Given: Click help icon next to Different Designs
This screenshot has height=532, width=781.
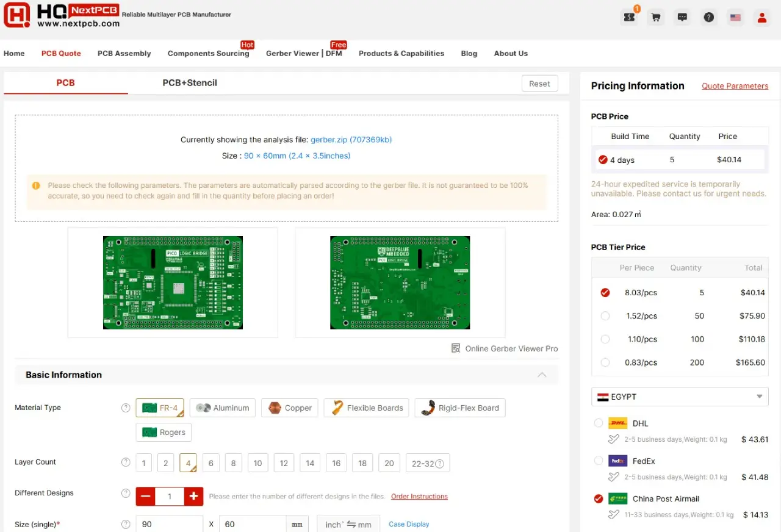Looking at the screenshot, I should pyautogui.click(x=126, y=493).
